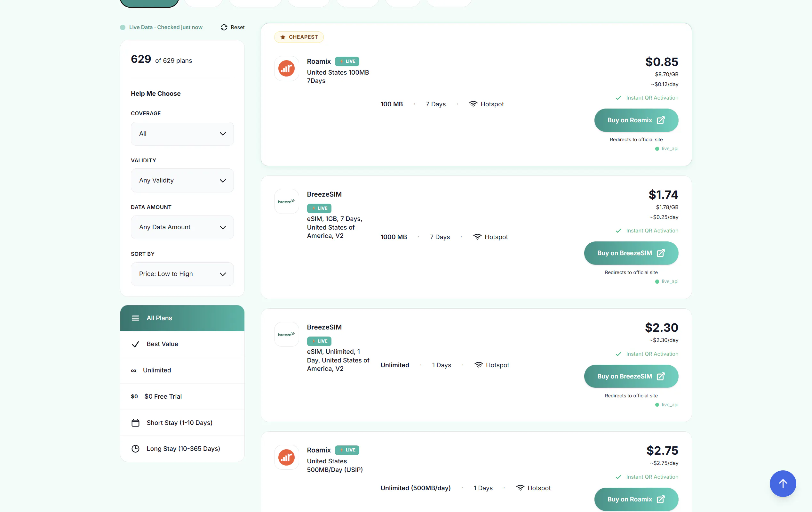Select the Unlimited plans filter
The image size is (812, 512).
click(182, 370)
